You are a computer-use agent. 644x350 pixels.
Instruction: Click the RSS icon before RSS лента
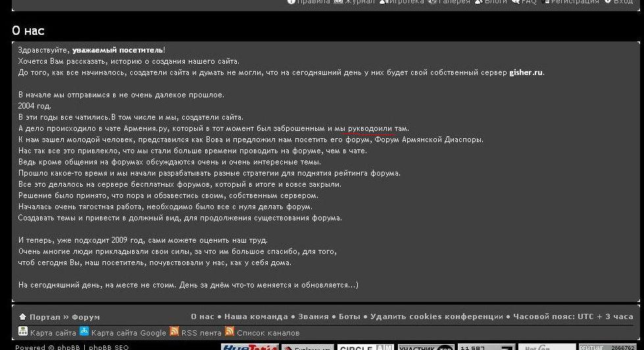pos(174,332)
